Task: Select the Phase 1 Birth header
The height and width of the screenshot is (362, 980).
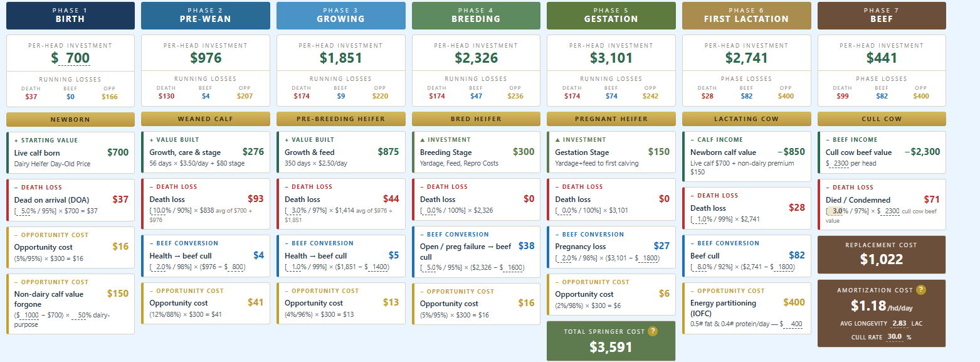Action: click(x=70, y=16)
